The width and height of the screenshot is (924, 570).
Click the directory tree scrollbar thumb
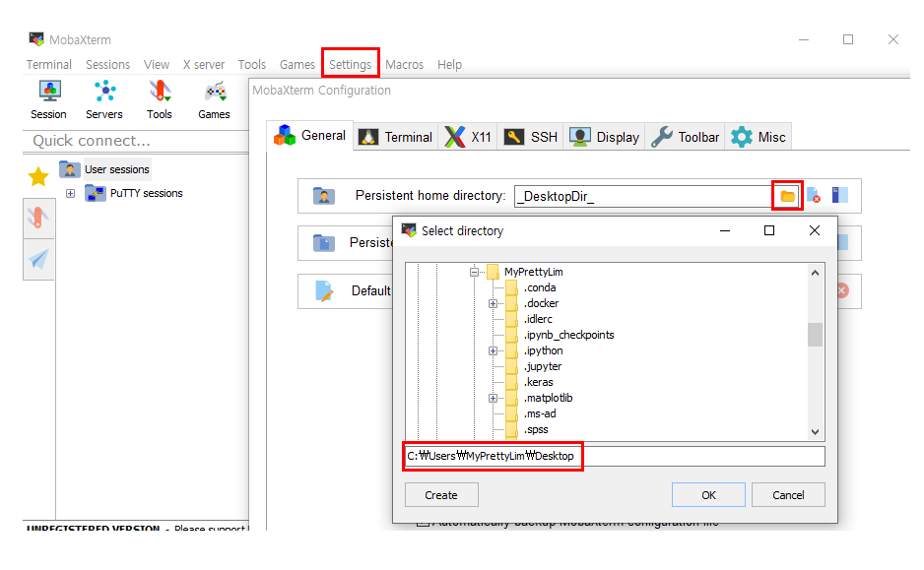(815, 335)
